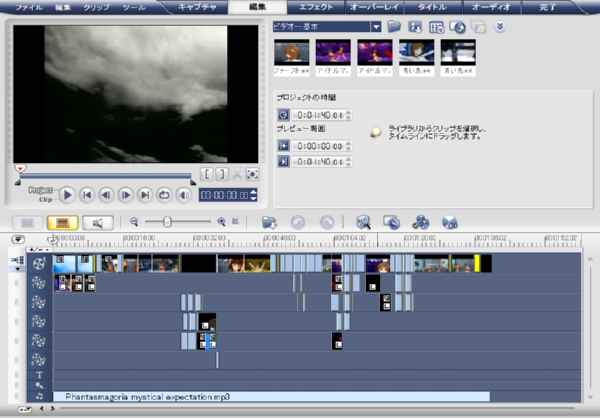Open the ビデオ library category dropdown
The image size is (600, 418).
click(376, 27)
